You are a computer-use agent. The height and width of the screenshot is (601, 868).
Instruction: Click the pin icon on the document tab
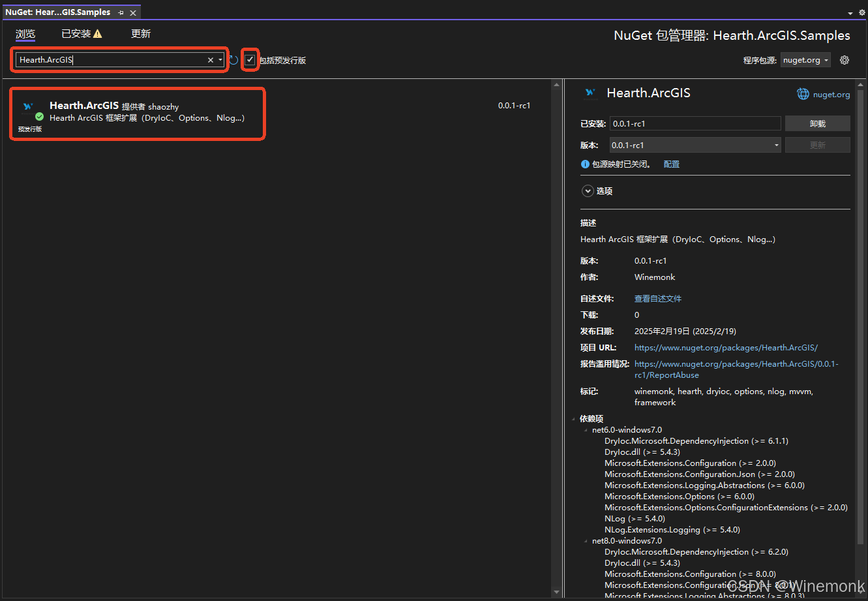pyautogui.click(x=121, y=12)
